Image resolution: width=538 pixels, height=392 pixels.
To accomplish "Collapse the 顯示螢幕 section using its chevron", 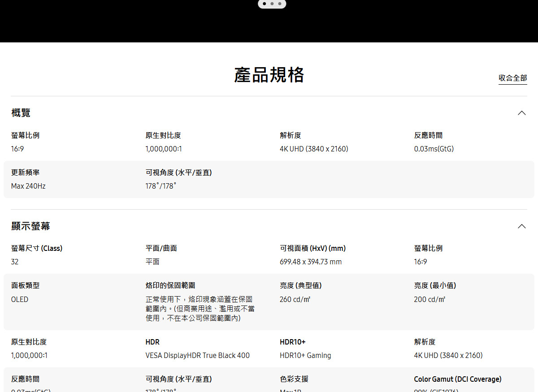I will point(521,226).
